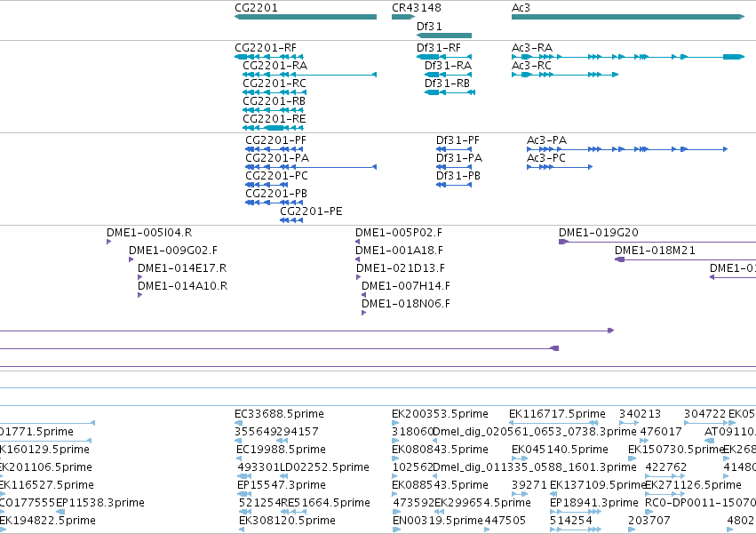Click EC33688.5prime EST label
Screen dimensions: 756x534
click(279, 414)
